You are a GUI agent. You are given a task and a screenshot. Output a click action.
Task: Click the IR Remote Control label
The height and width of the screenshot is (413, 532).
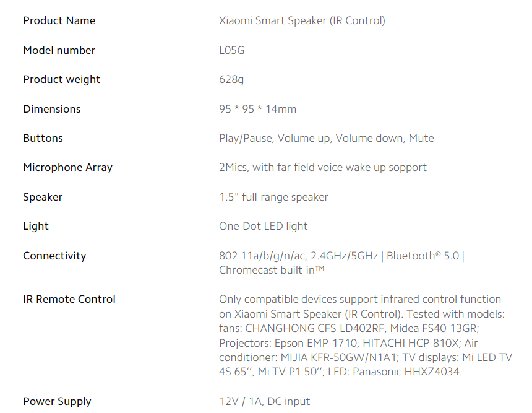[x=69, y=299]
